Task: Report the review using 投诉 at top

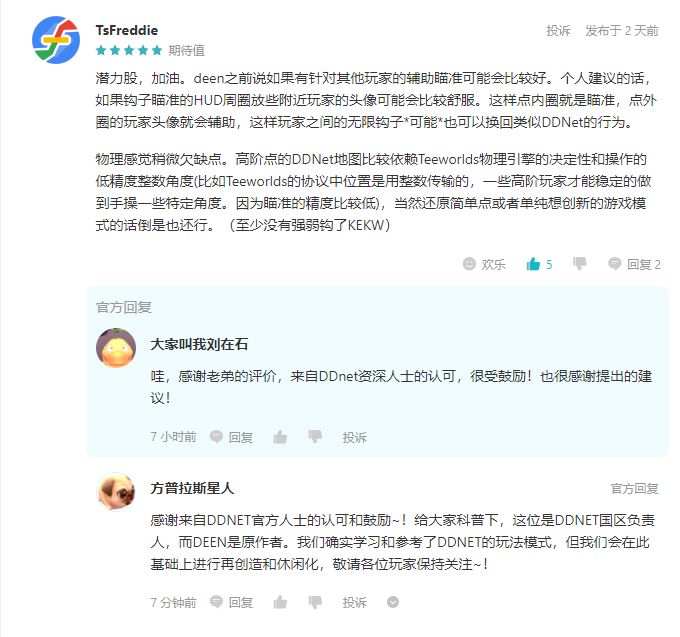Action: click(558, 31)
